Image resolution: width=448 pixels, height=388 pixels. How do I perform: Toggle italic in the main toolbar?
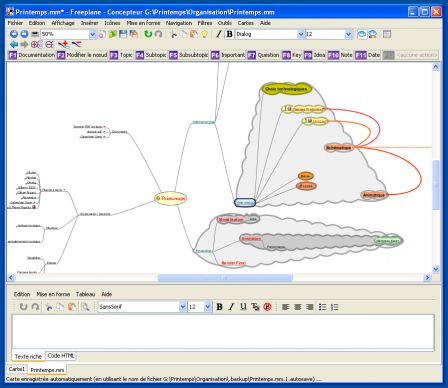219,34
